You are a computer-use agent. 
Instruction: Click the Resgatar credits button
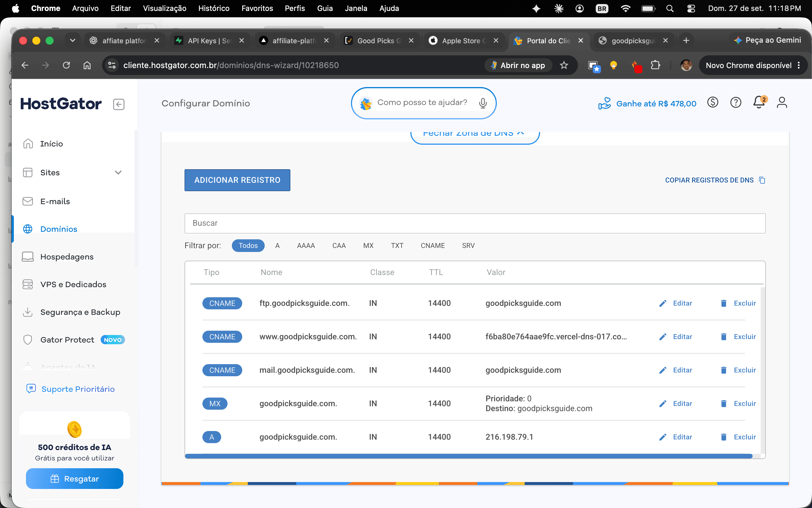tap(74, 479)
